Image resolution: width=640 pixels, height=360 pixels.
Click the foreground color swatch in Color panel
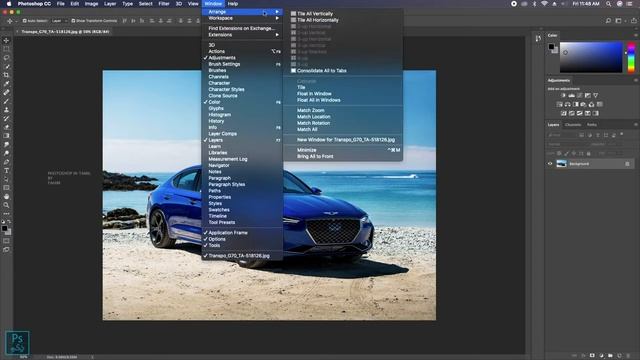[x=551, y=47]
